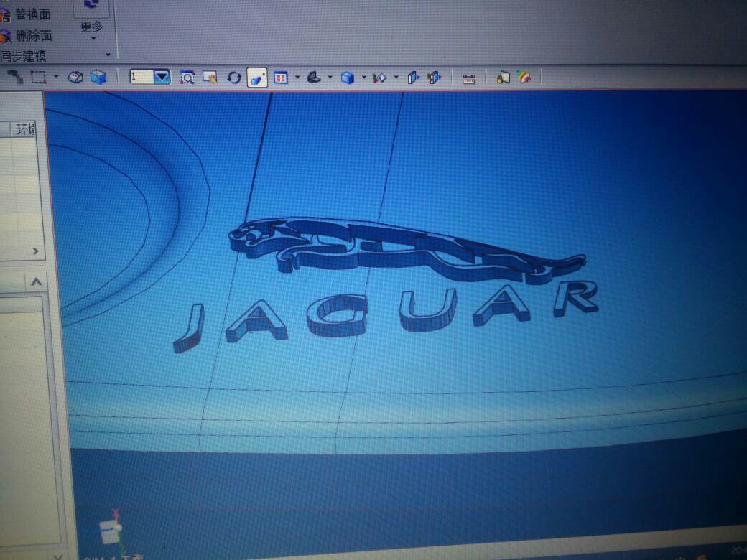The width and height of the screenshot is (747, 560).
Task: Toggle the Clip Section icon
Action: pos(435,77)
